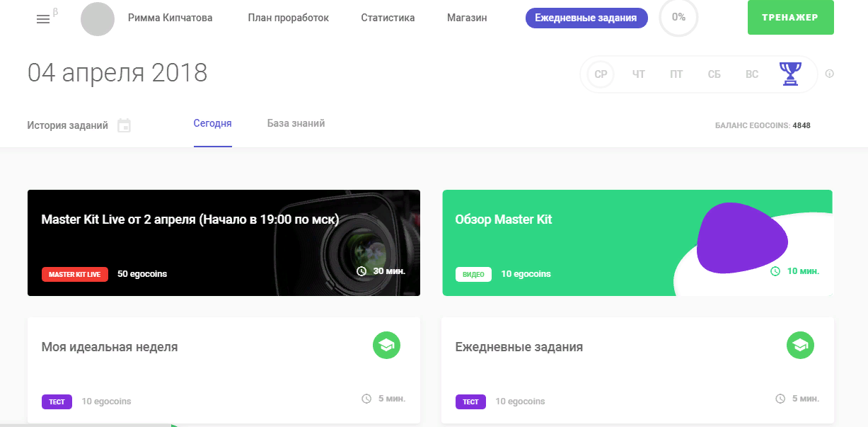
Task: Click the 30 мин. duration text
Action: click(x=389, y=271)
